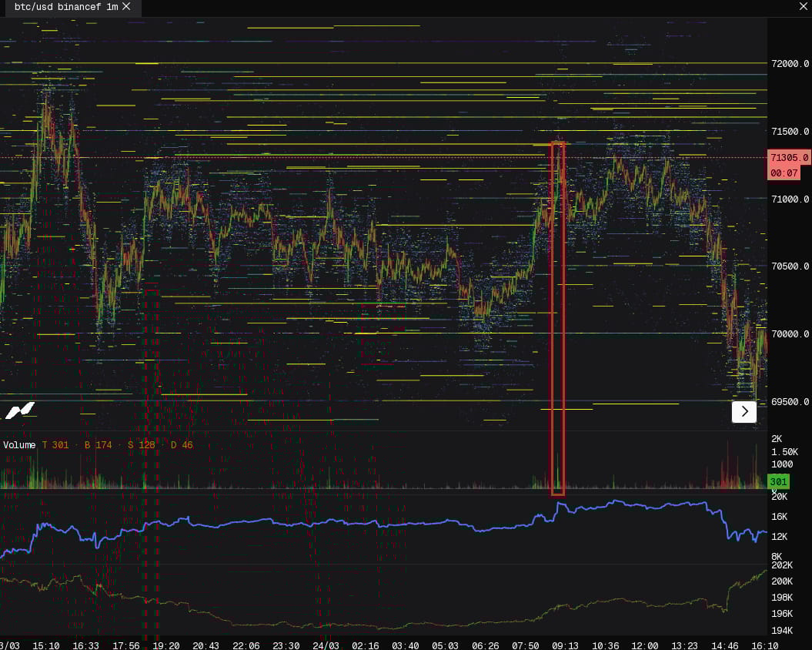Click the 70000.0 price axis label
The image size is (812, 650).
tap(790, 334)
